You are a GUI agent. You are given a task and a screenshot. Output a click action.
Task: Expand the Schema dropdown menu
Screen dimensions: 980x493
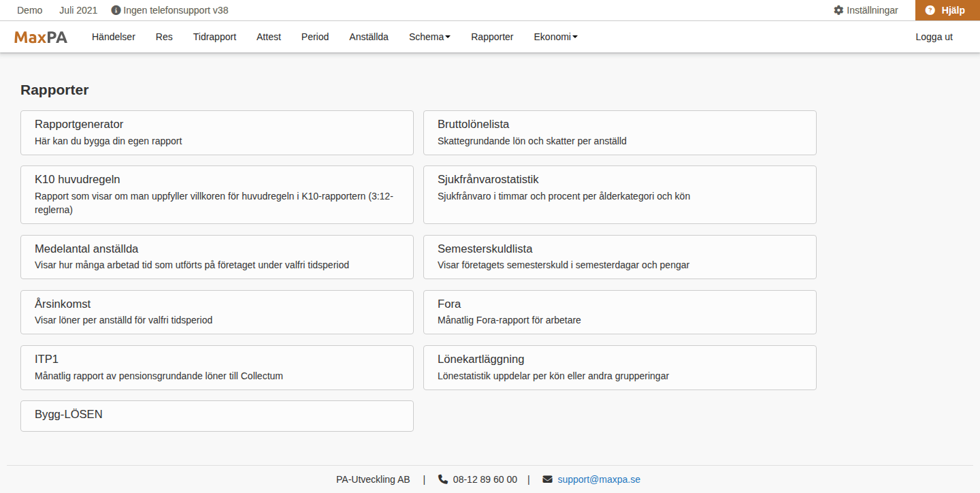coord(429,37)
